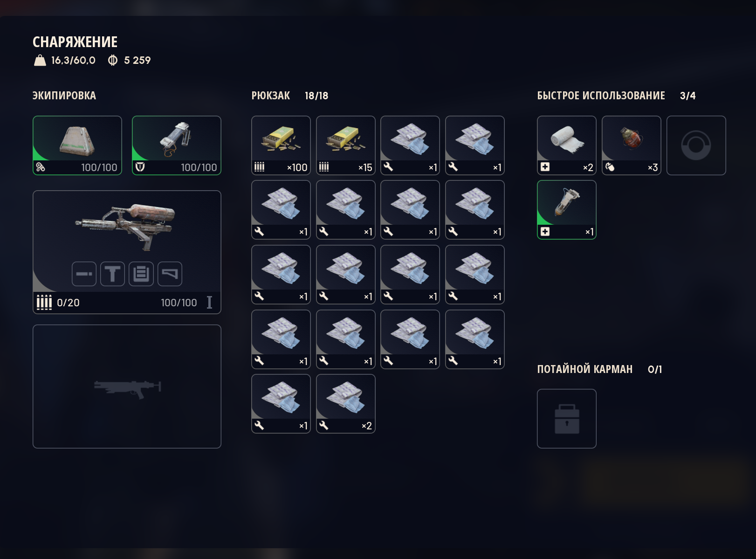
Task: Select the ammo stack with ×100
Action: (x=281, y=145)
